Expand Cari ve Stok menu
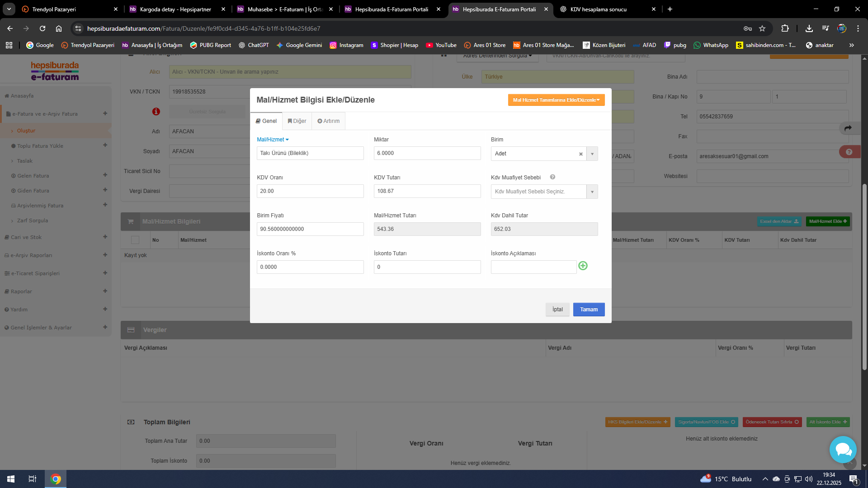 [x=105, y=237]
